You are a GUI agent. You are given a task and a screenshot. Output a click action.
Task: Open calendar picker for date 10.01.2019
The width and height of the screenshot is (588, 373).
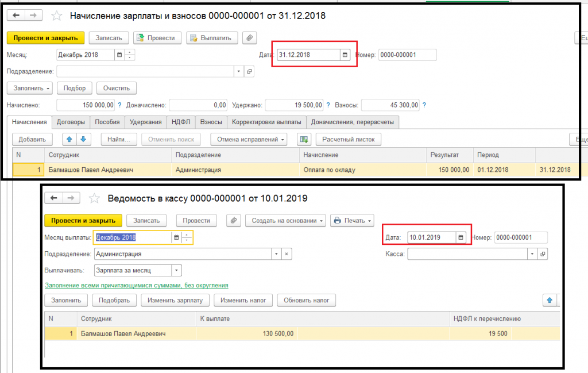(460, 237)
